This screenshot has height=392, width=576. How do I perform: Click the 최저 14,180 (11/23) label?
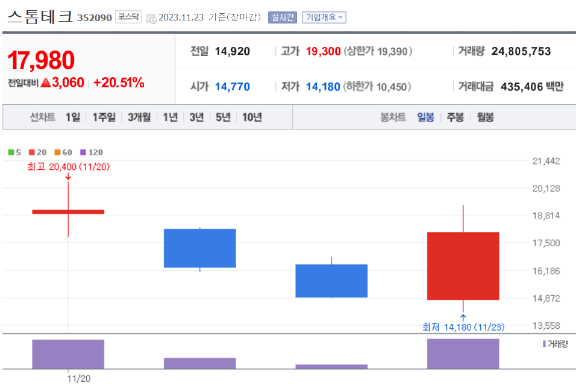click(x=463, y=327)
